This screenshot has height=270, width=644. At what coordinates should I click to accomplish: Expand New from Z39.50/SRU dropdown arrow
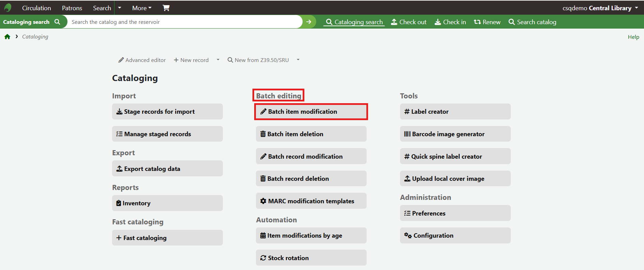pos(298,60)
